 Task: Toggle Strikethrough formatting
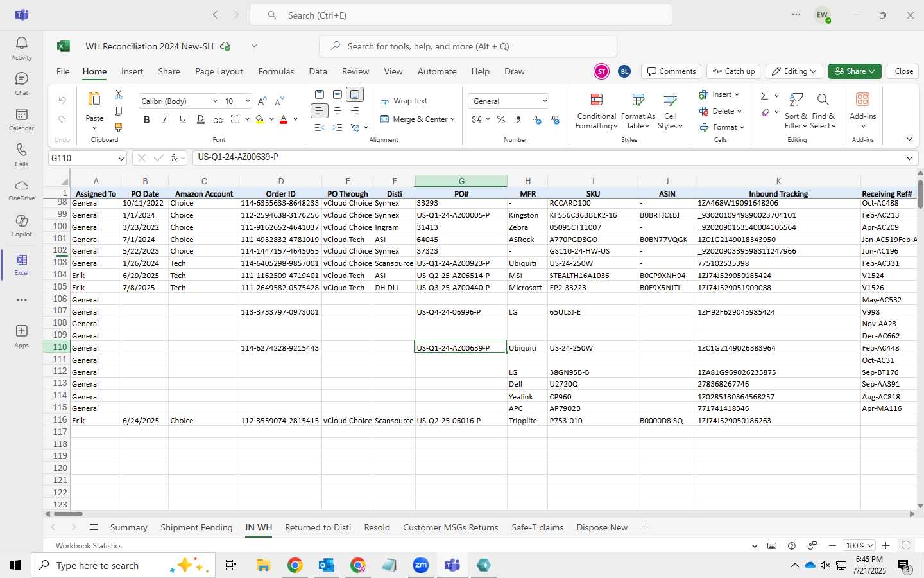click(218, 119)
